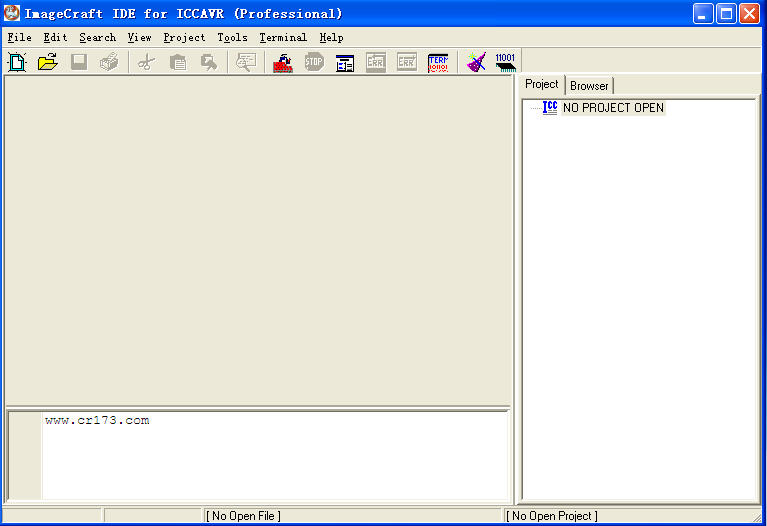Viewport: 767px width, 526px height.
Task: Click the 11001 chip programmer icon
Action: (506, 62)
